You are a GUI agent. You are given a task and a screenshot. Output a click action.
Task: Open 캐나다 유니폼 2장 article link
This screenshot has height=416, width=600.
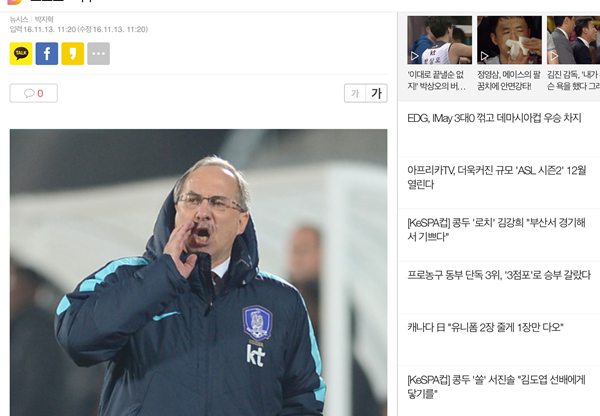coord(486,327)
